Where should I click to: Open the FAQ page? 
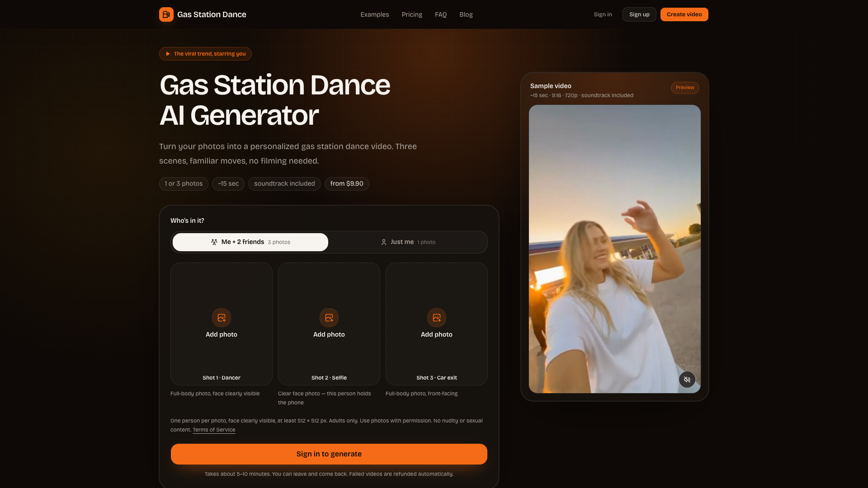pyautogui.click(x=441, y=14)
